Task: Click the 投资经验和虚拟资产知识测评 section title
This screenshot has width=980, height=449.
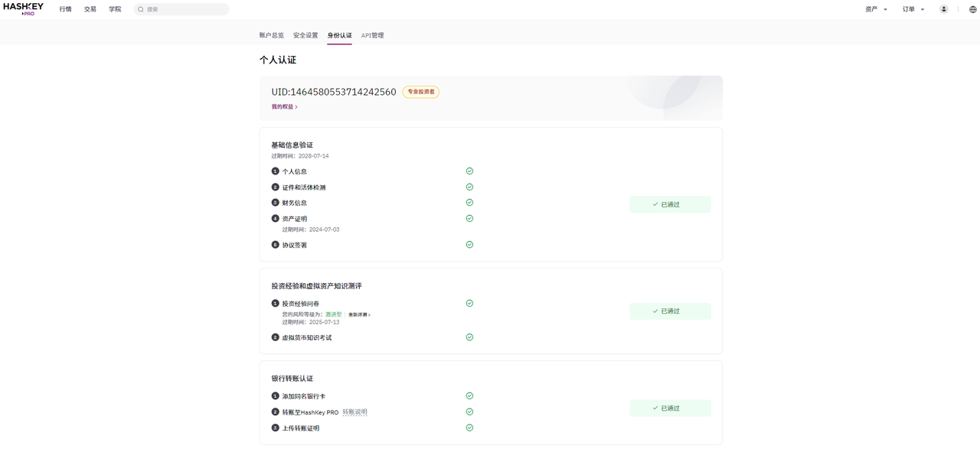Action: 316,286
